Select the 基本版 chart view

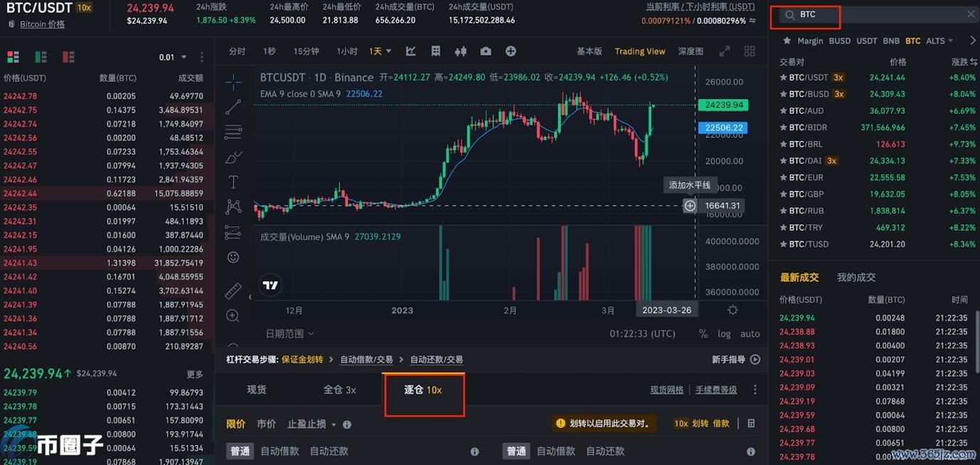589,51
